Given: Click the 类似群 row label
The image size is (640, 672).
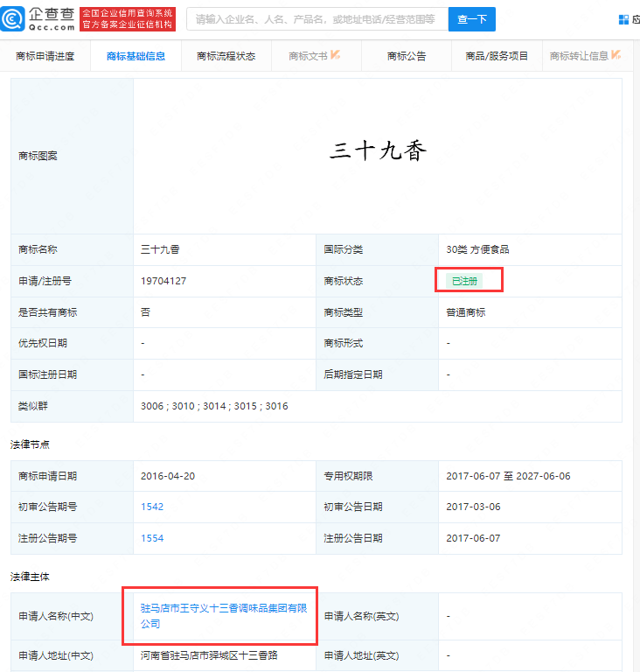Looking at the screenshot, I should 33,406.
